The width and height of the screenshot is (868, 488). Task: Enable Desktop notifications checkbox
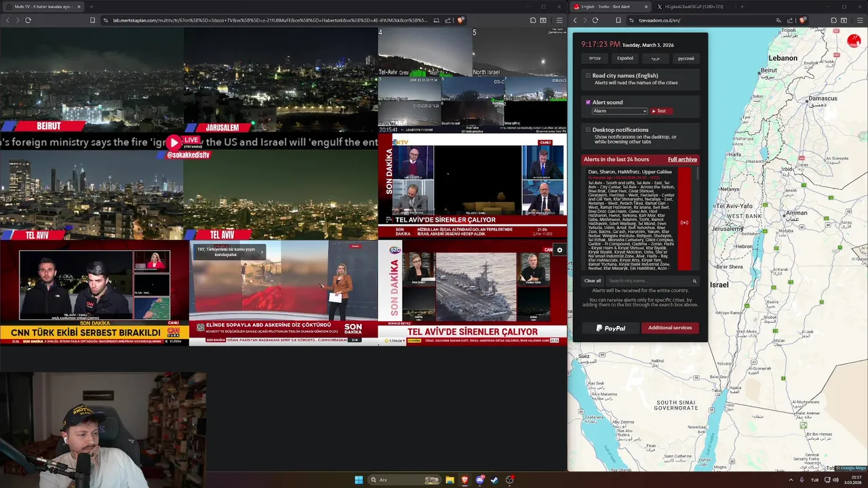(x=588, y=129)
